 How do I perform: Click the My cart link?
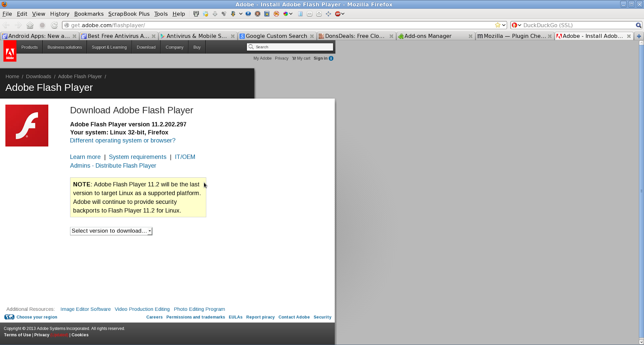[x=301, y=58]
